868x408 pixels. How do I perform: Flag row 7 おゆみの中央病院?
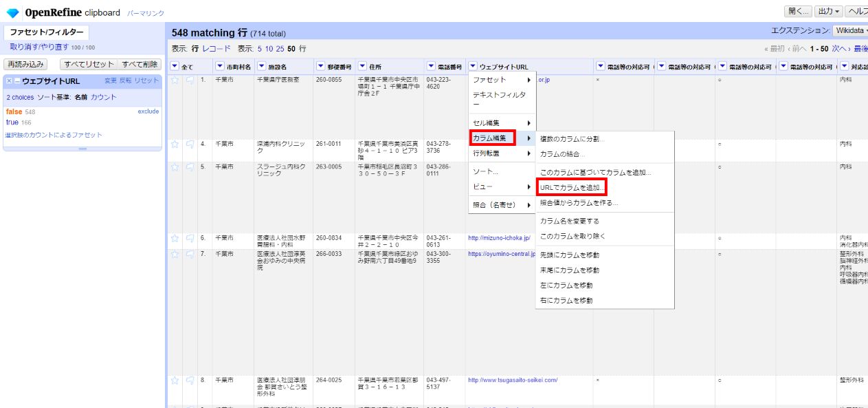(x=190, y=254)
